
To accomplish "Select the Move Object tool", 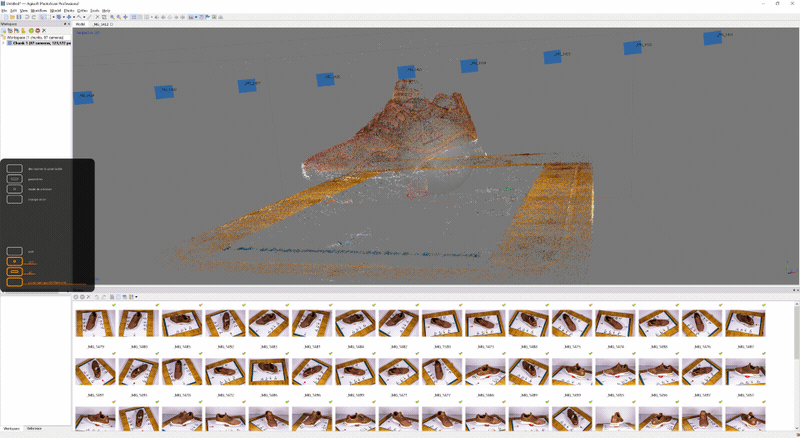I will point(69,17).
